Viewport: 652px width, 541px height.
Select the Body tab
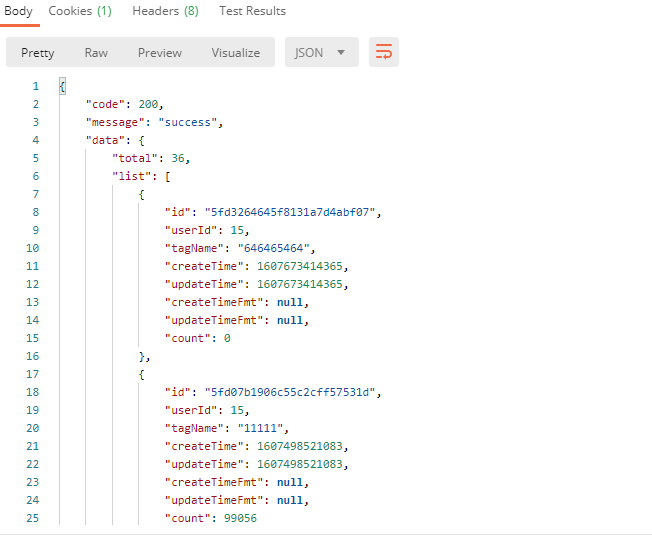point(18,11)
